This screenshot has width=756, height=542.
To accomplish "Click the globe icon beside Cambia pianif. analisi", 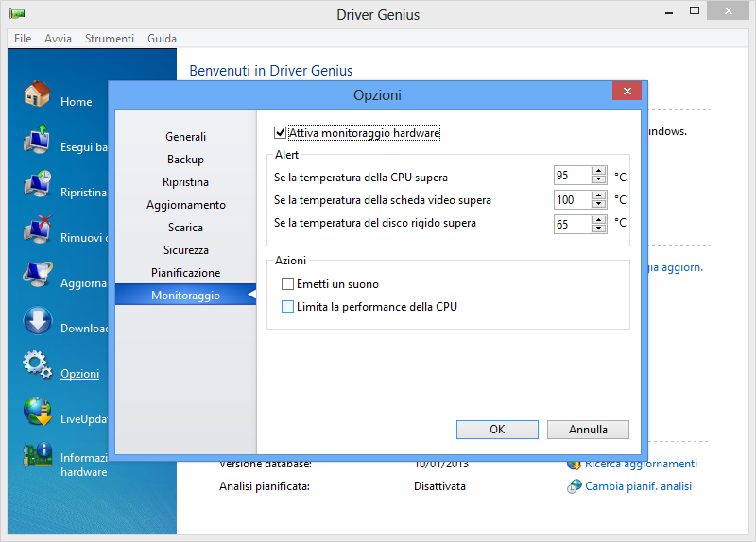I will click(574, 486).
